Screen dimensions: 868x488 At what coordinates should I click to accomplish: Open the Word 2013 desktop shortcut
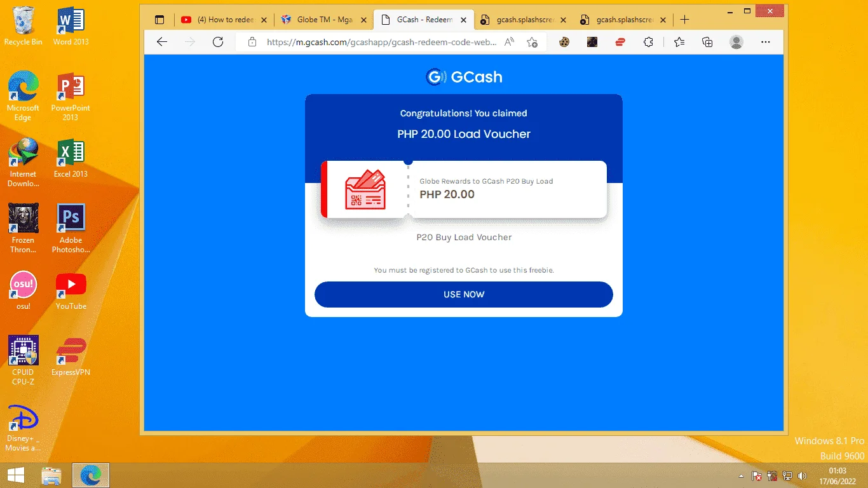(71, 26)
